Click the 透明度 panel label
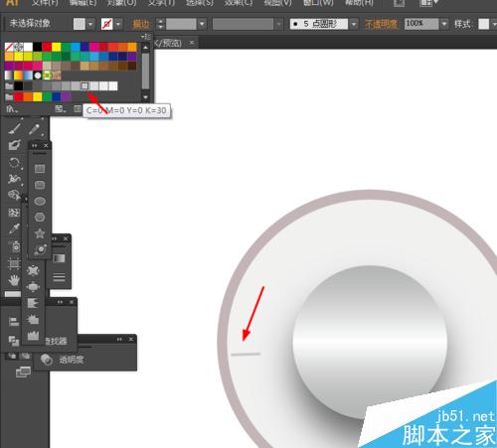Image resolution: width=497 pixels, height=448 pixels. [72, 360]
